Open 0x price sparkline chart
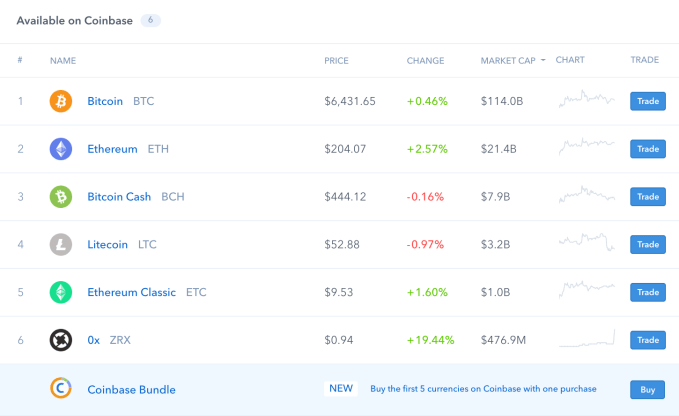This screenshot has height=416, width=679. (x=586, y=339)
